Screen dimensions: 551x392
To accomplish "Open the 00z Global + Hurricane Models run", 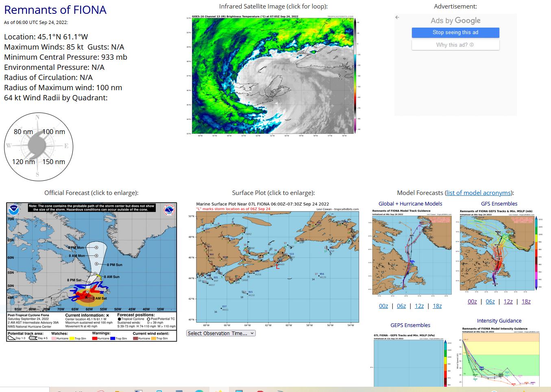I will coord(383,306).
